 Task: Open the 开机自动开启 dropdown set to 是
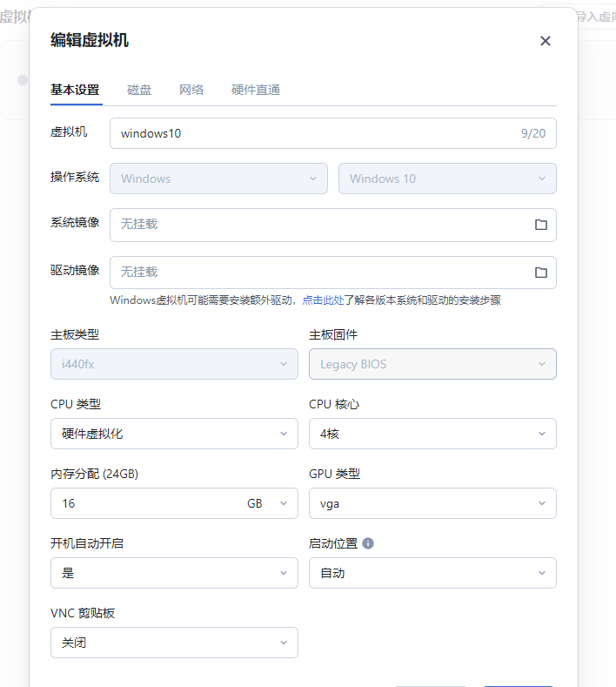[174, 573]
